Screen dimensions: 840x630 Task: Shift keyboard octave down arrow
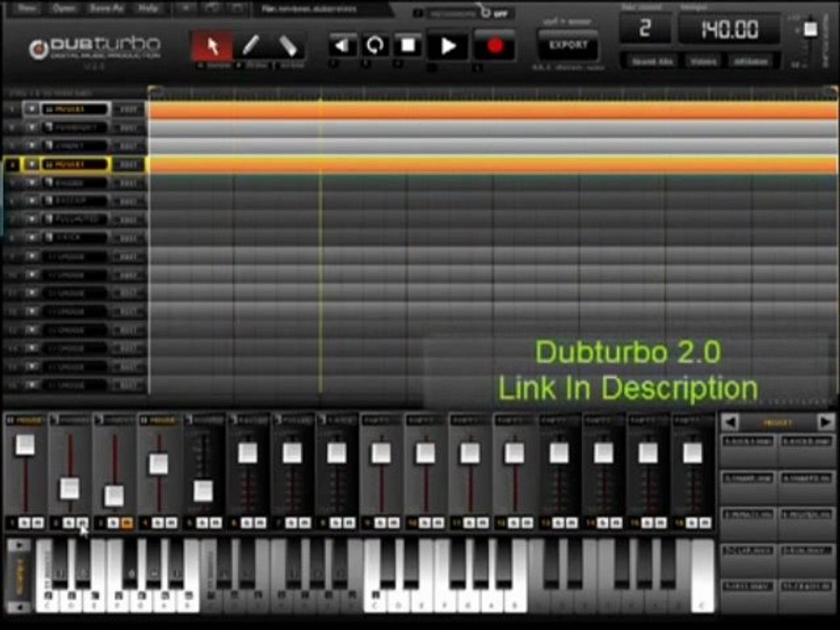click(19, 607)
